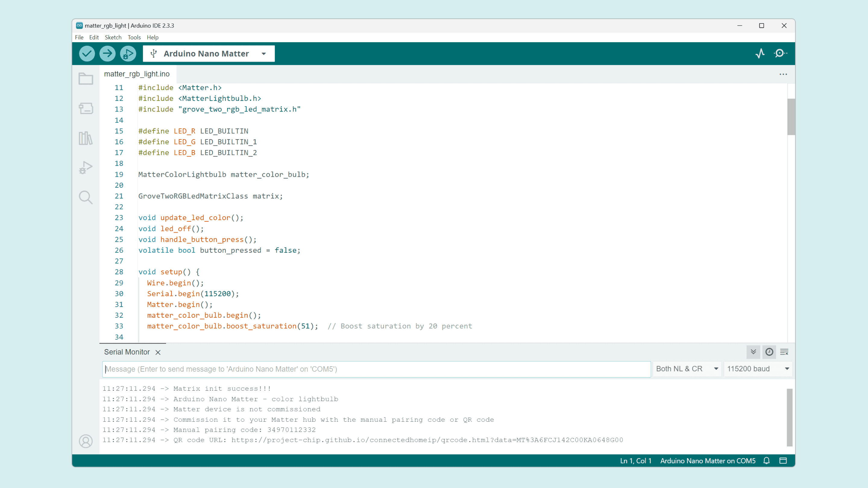Toggle timestamp display in Serial Monitor
The width and height of the screenshot is (868, 488).
tap(769, 352)
